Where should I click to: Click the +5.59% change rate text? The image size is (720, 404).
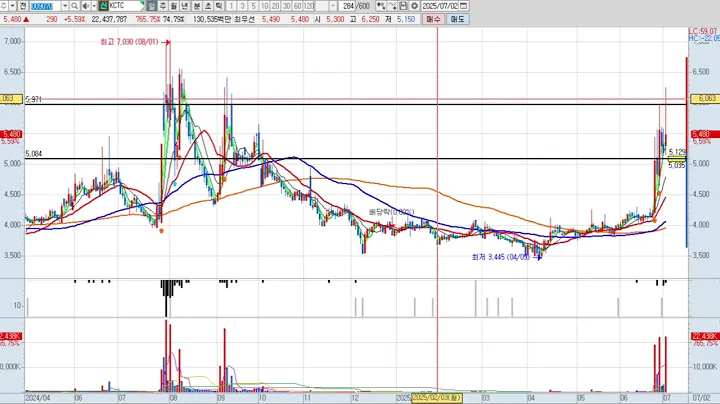coord(74,19)
